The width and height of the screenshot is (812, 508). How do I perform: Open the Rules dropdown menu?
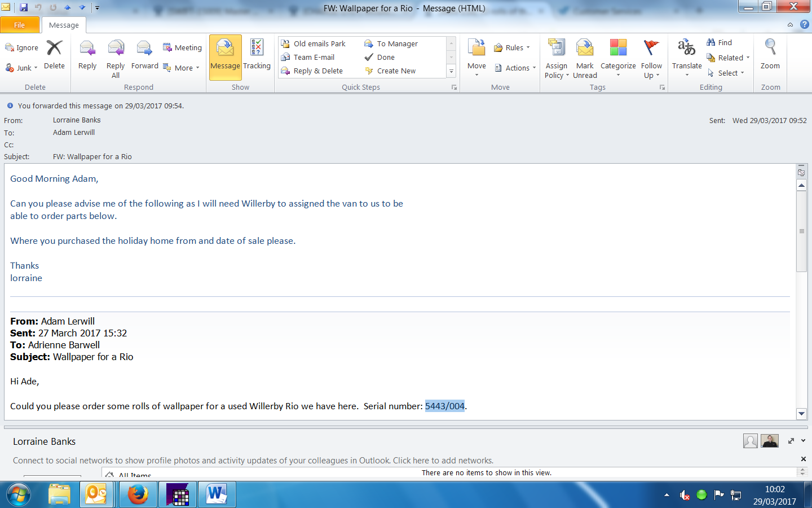click(512, 48)
